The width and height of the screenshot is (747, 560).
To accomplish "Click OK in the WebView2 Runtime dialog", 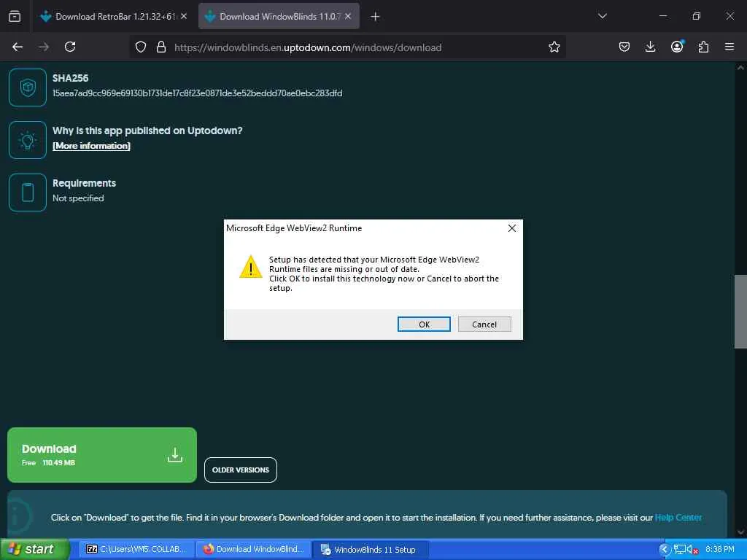I will [424, 324].
